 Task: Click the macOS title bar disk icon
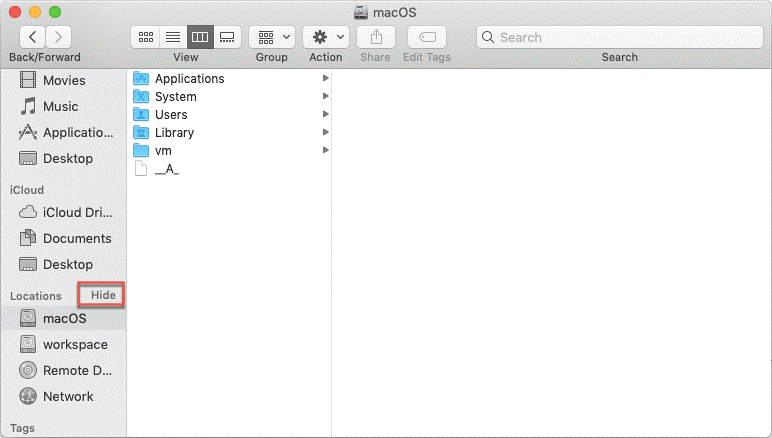click(361, 12)
